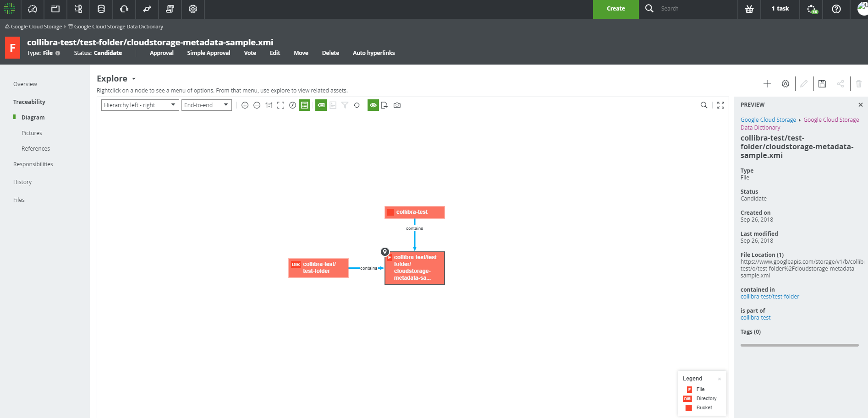This screenshot has width=868, height=418.
Task: Add new view with plus icon
Action: 767,84
